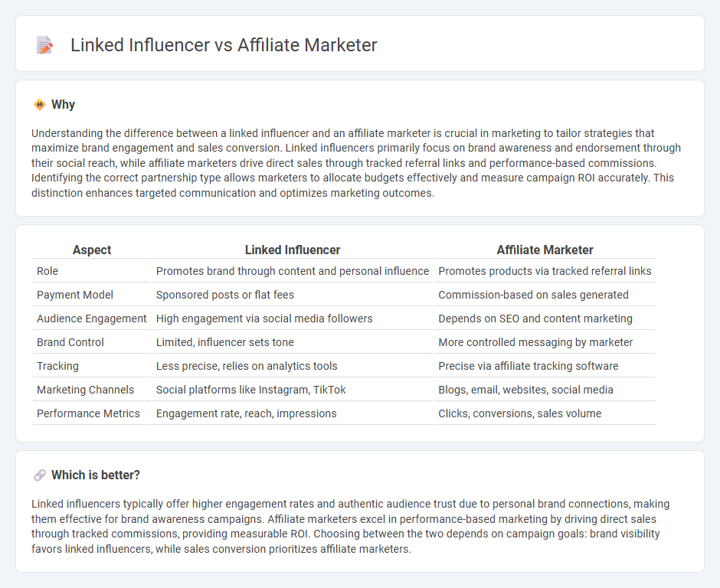Click cell Commission-based on sales generated
This screenshot has height=588, width=720.
coord(545,295)
